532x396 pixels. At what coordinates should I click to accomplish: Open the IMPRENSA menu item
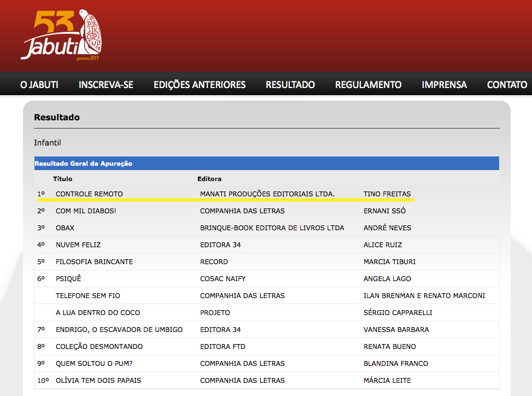(444, 84)
